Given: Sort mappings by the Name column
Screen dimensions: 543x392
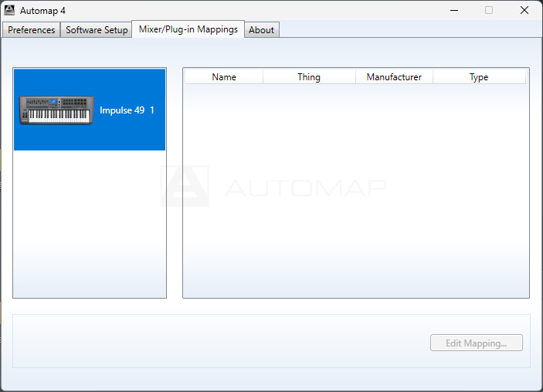Looking at the screenshot, I should [224, 77].
